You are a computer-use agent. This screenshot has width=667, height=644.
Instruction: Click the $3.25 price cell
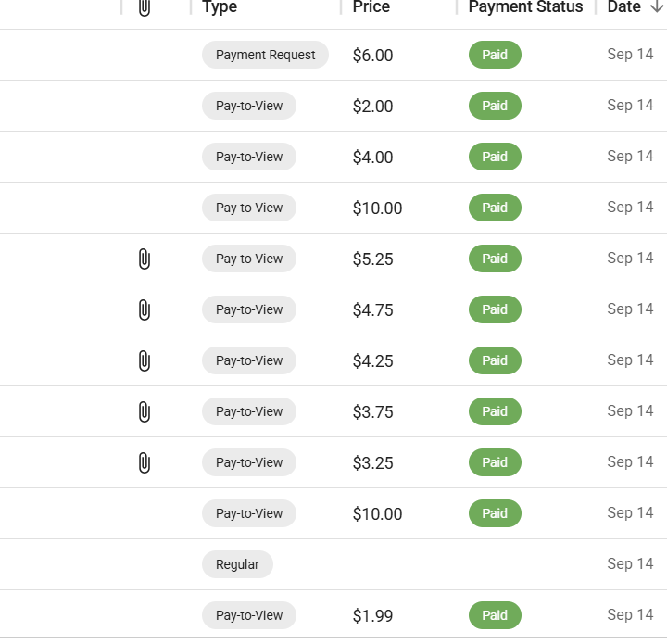coord(372,463)
